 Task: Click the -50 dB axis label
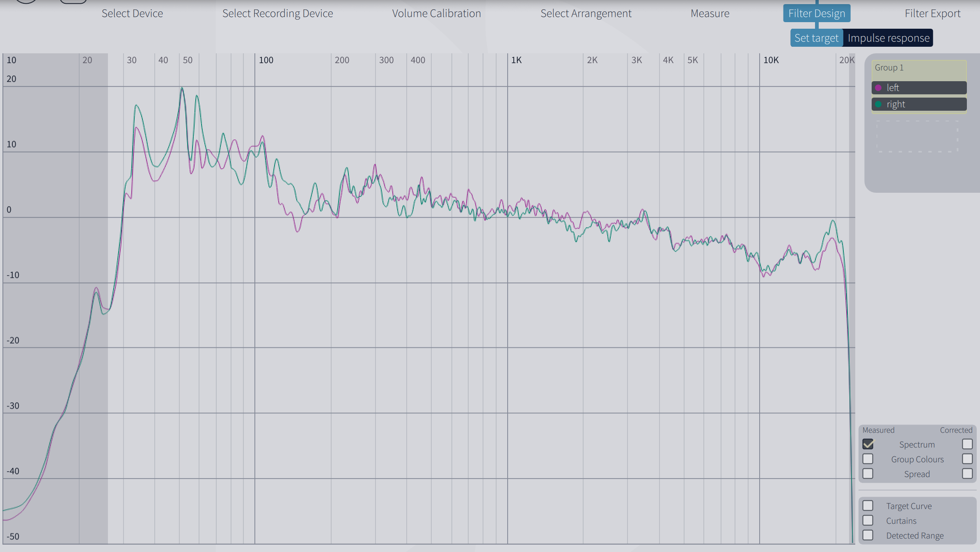[x=13, y=536]
